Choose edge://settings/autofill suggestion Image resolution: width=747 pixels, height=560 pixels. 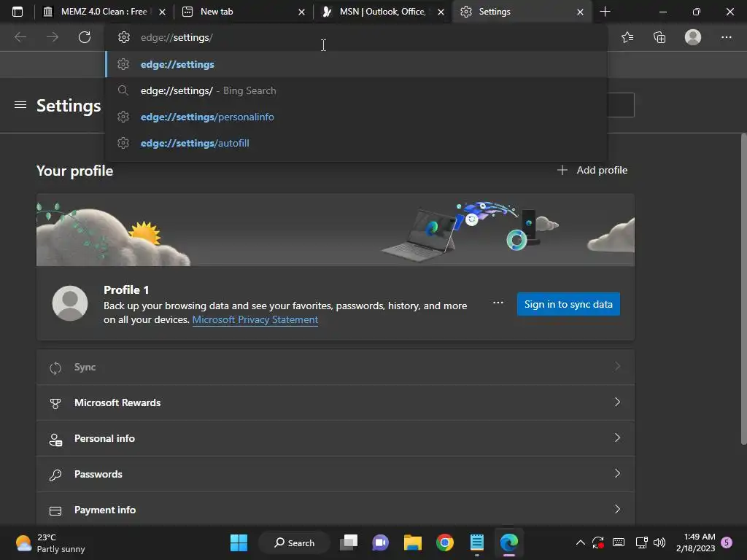coord(356,143)
